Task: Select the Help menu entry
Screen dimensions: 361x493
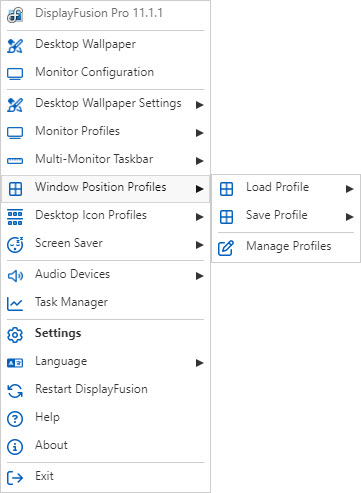Action: click(x=105, y=418)
